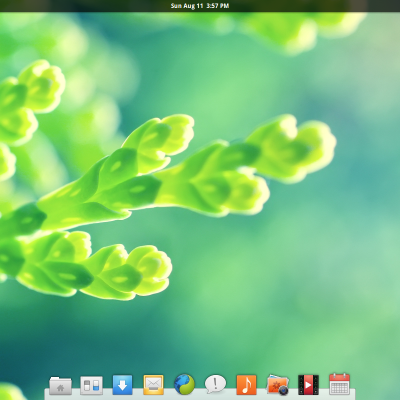
Task: Open the Mail envelope application
Action: point(153,385)
